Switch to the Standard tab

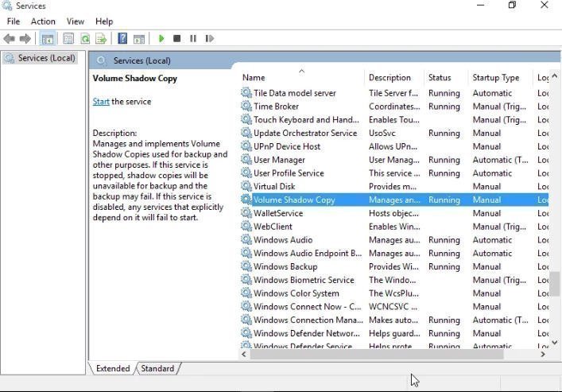click(157, 368)
